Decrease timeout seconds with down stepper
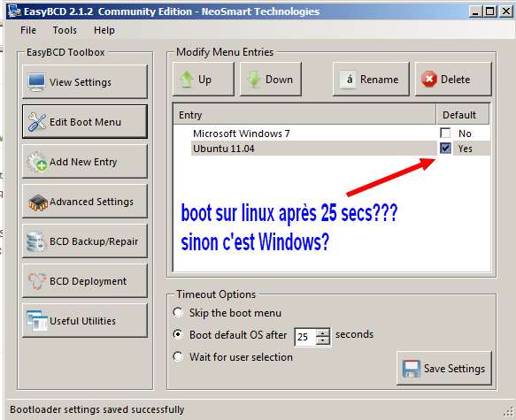516x420 pixels. tap(323, 340)
